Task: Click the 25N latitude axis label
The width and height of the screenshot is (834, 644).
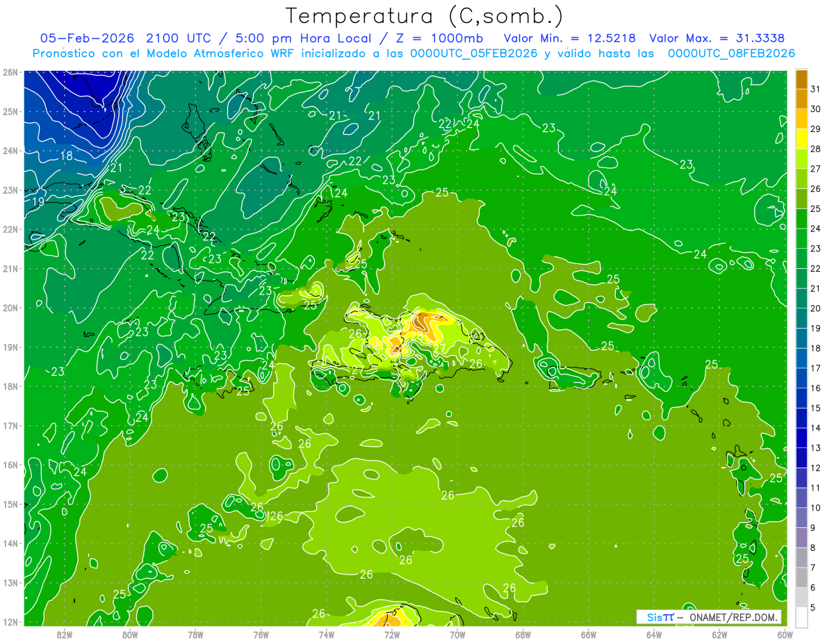Action: (10, 111)
